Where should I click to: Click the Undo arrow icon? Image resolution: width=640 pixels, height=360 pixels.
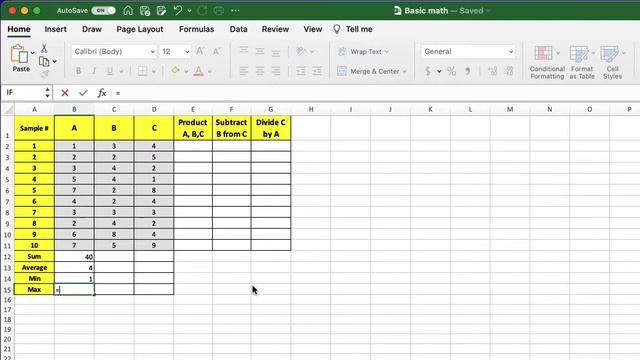click(x=178, y=10)
